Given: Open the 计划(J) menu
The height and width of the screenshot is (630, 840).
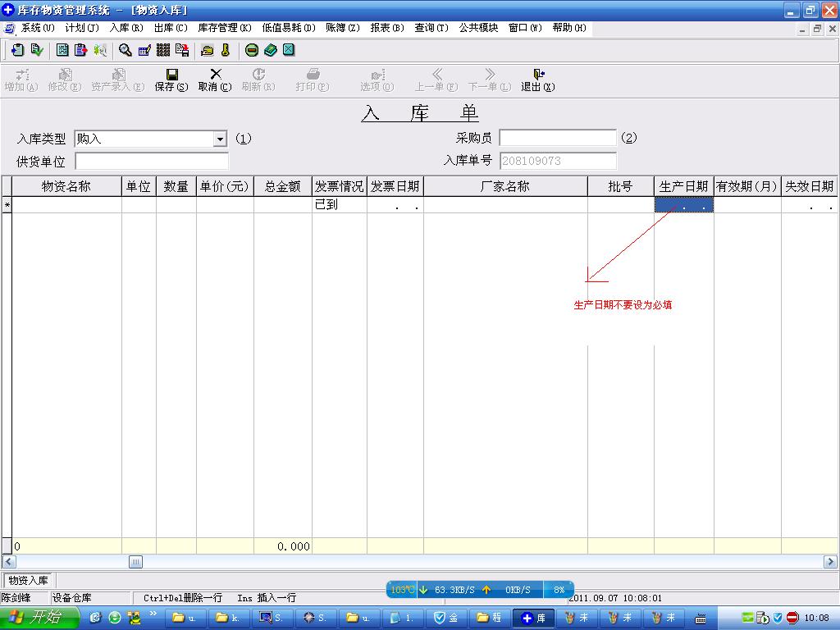Looking at the screenshot, I should tap(82, 28).
